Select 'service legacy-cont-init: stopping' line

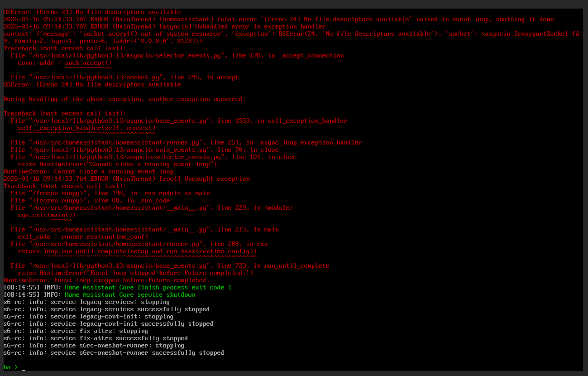point(88,317)
